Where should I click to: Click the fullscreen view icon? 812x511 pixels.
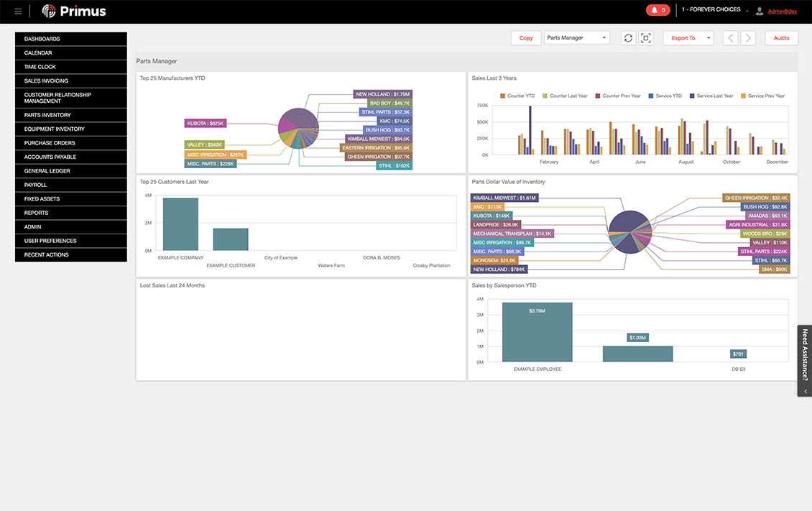[645, 38]
